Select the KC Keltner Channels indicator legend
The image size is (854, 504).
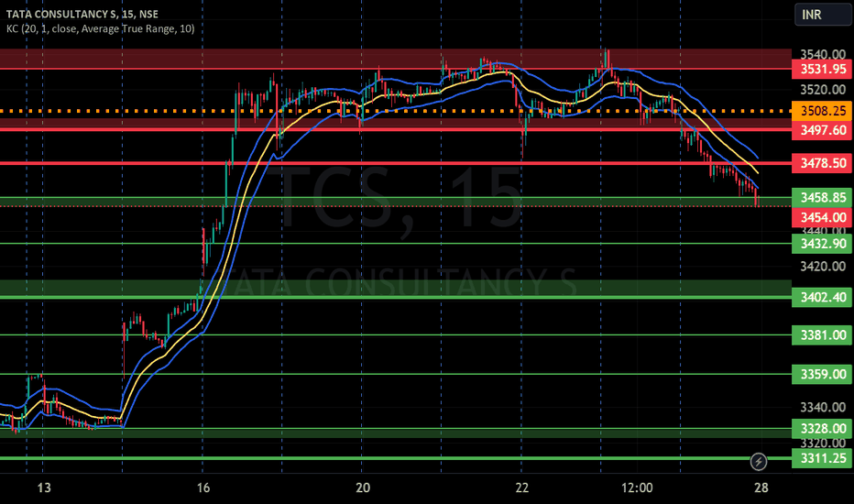(100, 28)
